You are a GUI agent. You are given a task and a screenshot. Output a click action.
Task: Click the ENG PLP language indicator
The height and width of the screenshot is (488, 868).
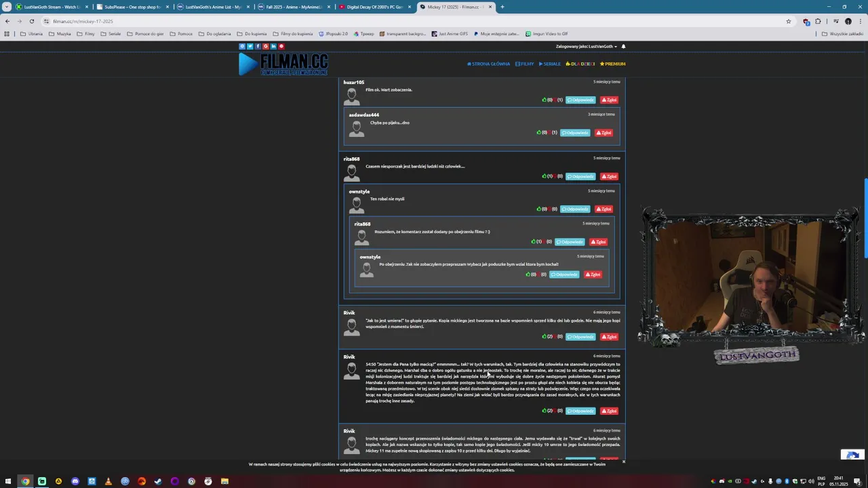[x=821, y=481]
